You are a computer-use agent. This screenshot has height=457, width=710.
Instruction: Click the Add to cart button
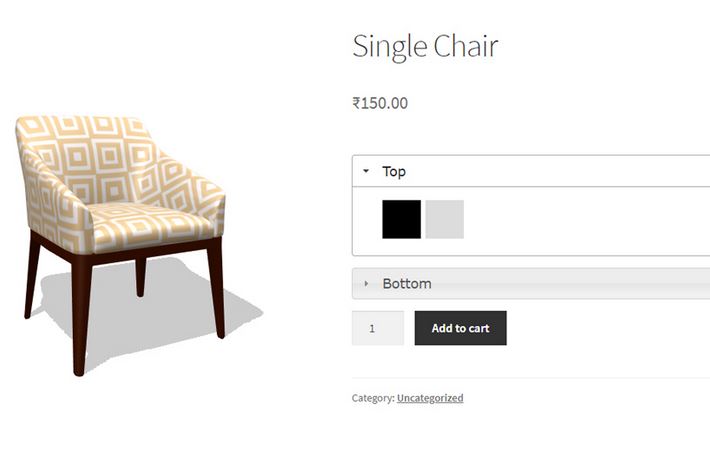(461, 328)
